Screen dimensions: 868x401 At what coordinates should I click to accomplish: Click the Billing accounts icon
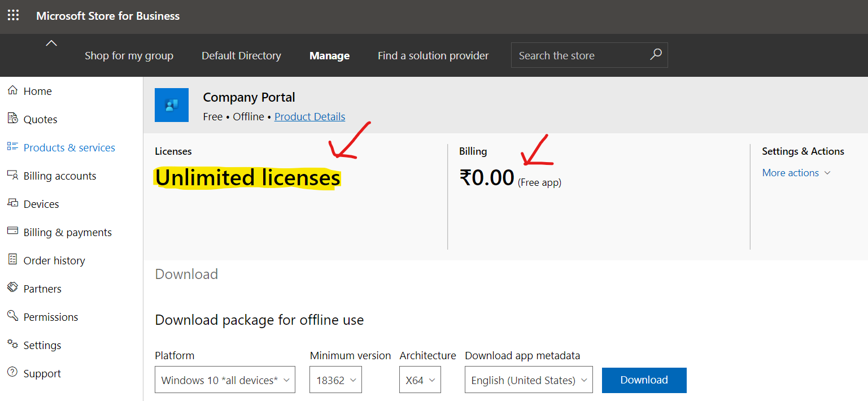12,175
